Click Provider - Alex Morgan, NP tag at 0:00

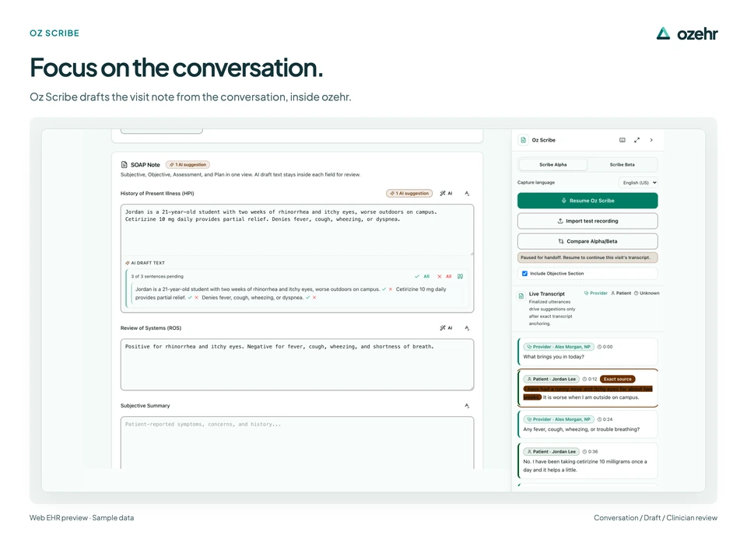pos(559,347)
